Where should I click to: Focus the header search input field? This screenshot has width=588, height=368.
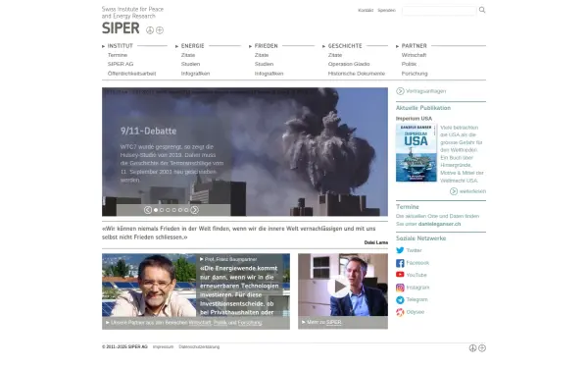click(x=439, y=11)
